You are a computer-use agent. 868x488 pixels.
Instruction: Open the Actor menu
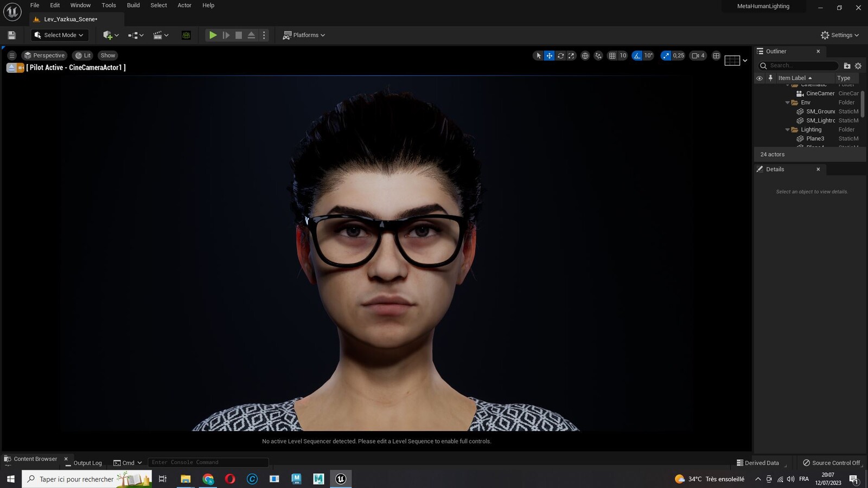184,5
